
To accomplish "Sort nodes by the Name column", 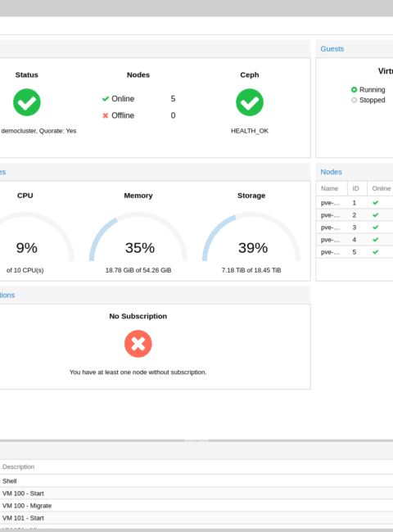I will click(x=332, y=188).
